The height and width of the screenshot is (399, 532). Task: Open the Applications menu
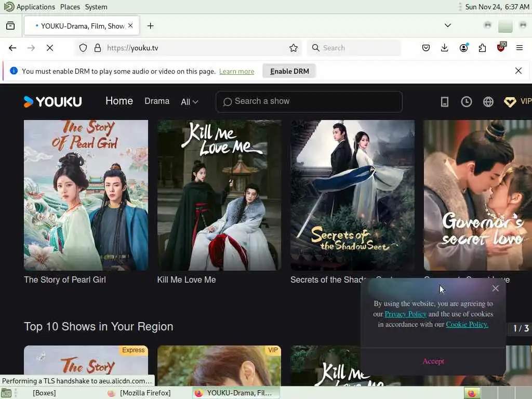tap(36, 7)
